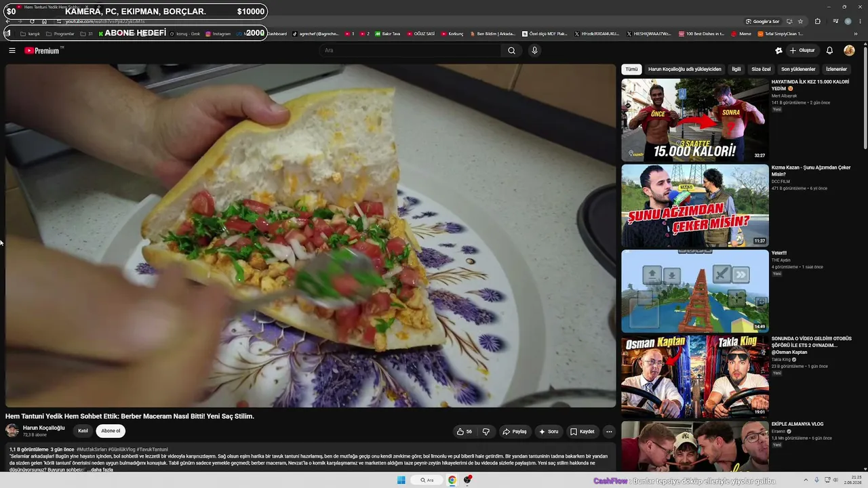Like the video with thumbs up
This screenshot has height=488, width=868.
click(465, 432)
